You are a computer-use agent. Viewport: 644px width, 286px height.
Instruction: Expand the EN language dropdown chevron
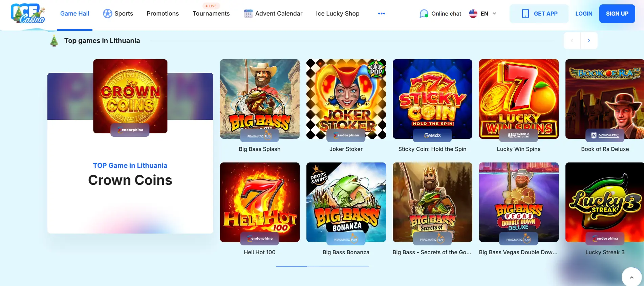pyautogui.click(x=494, y=14)
